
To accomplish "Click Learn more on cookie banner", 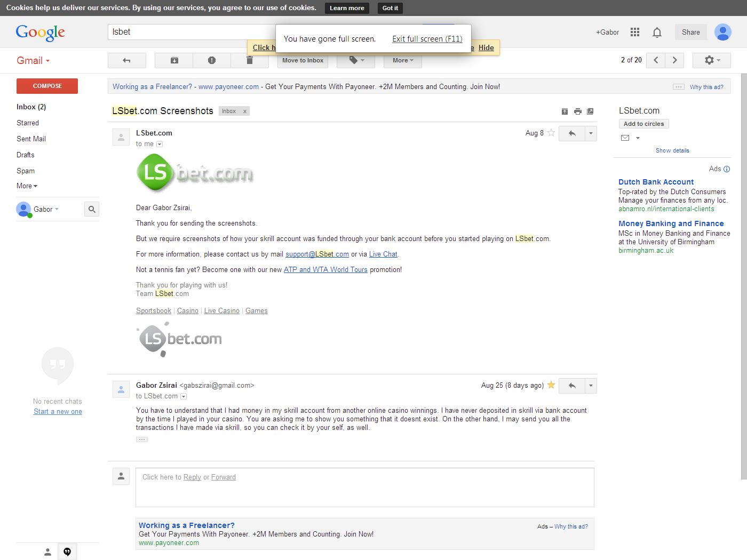I will coord(347,8).
